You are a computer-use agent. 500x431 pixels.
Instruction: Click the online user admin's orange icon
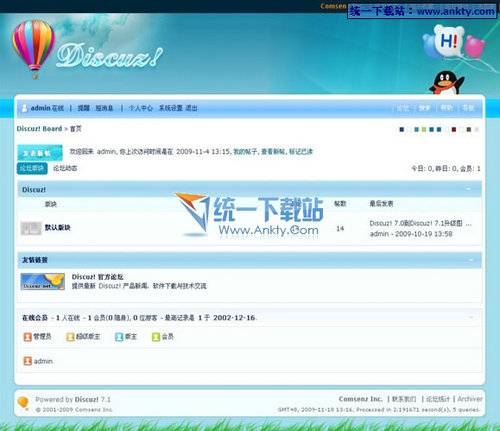pos(28,361)
